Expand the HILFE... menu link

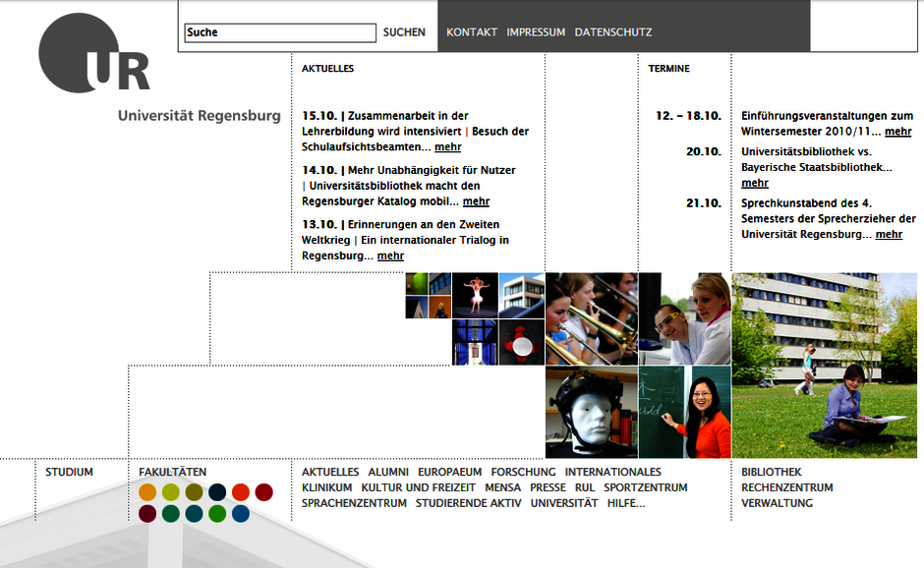[x=626, y=503]
